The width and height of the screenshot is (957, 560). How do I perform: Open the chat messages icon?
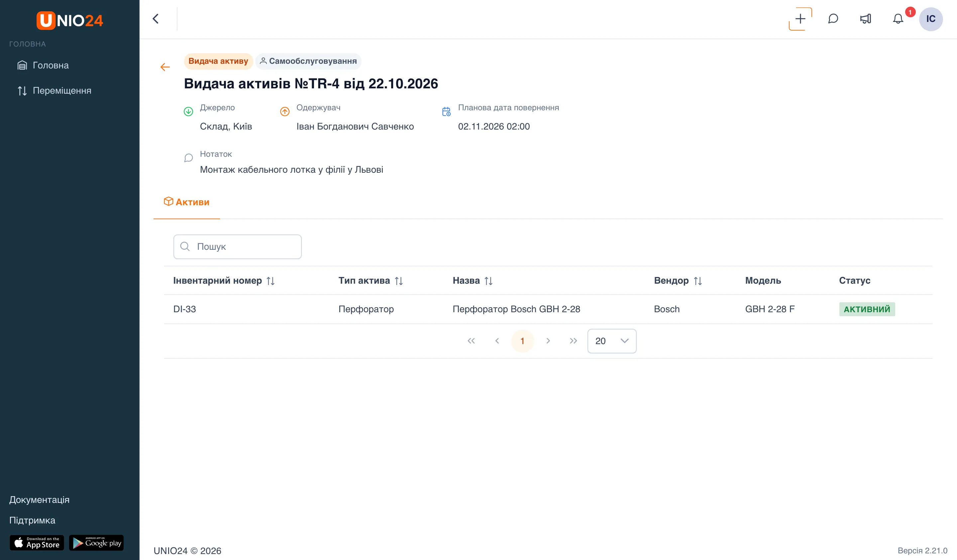tap(833, 19)
